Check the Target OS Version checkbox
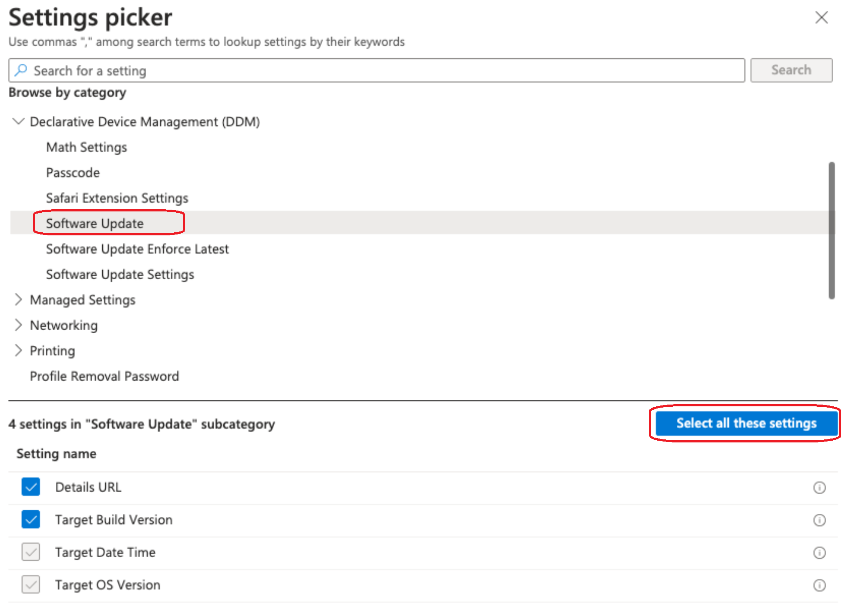The image size is (841, 616). pos(30,585)
